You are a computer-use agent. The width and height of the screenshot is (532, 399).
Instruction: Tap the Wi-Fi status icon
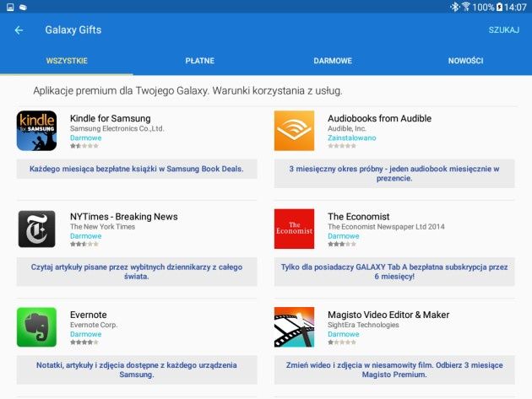point(466,7)
